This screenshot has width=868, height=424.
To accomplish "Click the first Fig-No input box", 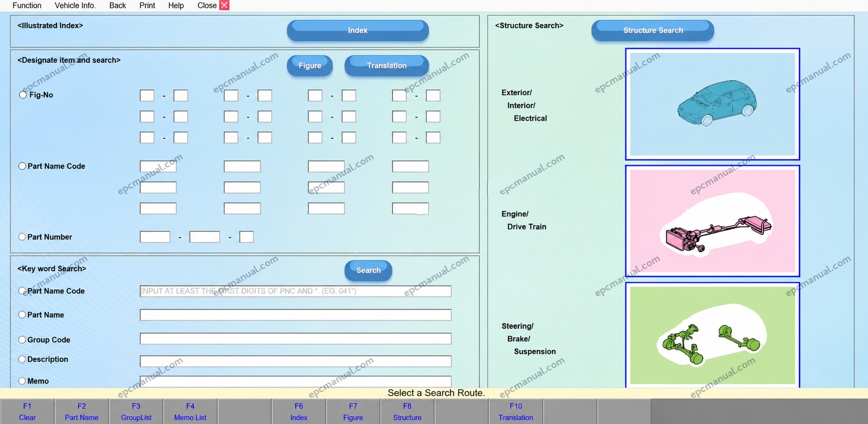I will click(147, 95).
